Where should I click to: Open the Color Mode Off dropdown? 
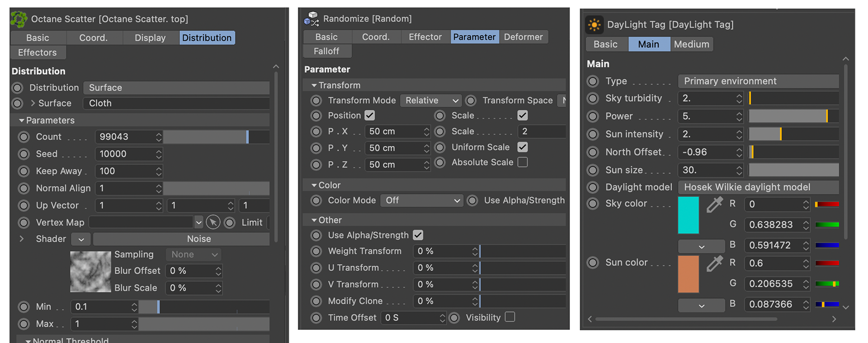422,200
